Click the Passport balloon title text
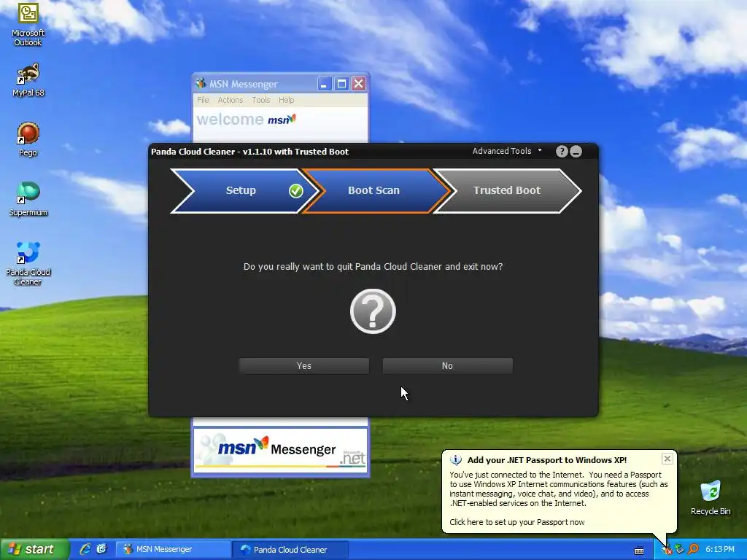Image resolution: width=747 pixels, height=560 pixels. pyautogui.click(x=547, y=460)
